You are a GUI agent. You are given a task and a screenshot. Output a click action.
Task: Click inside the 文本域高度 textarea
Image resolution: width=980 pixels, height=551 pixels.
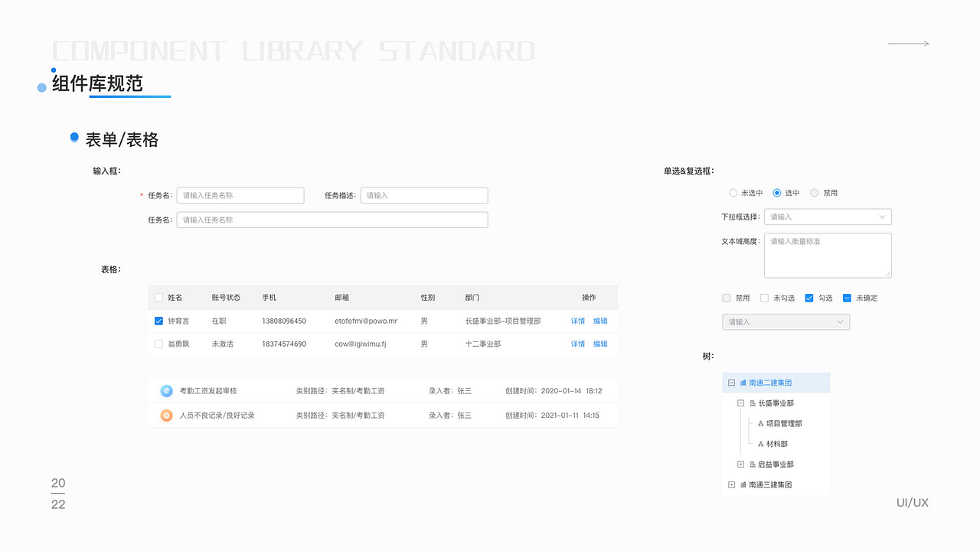828,256
